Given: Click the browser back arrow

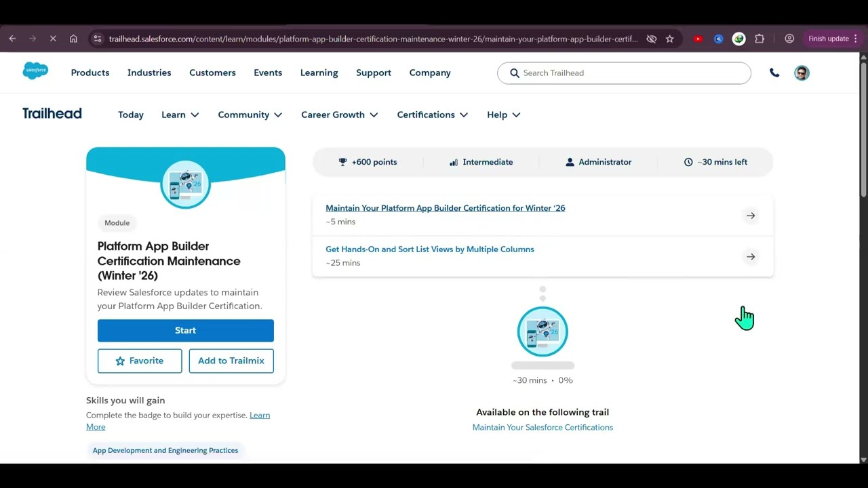Looking at the screenshot, I should click(12, 39).
